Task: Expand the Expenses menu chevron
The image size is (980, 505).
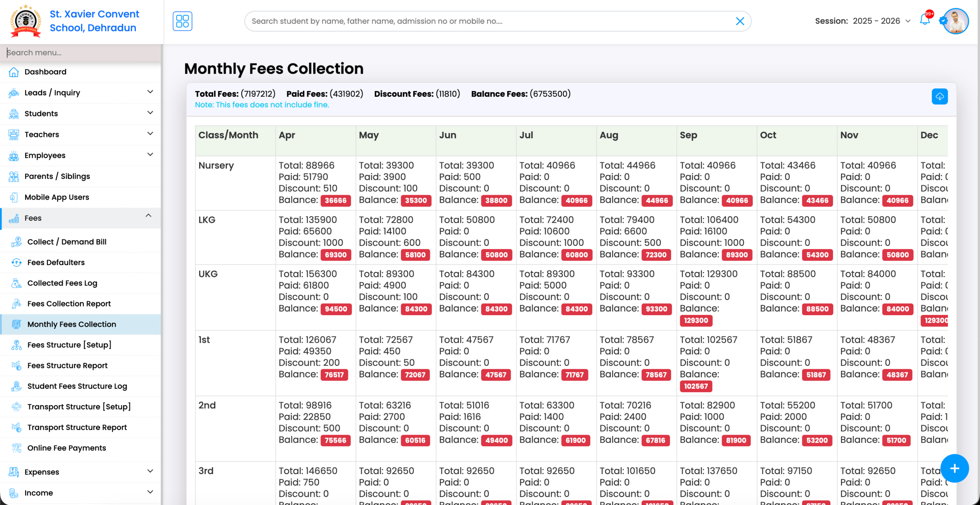Action: [150, 471]
